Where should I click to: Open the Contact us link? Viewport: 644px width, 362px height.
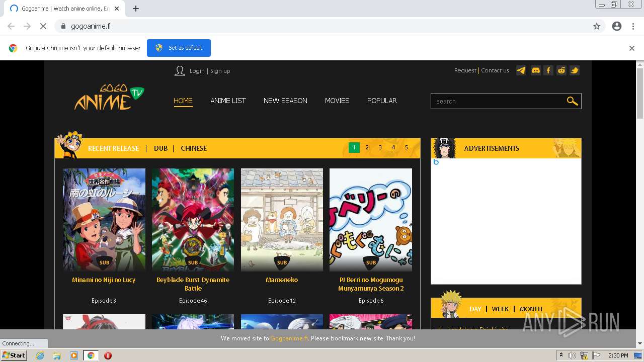[x=495, y=70]
